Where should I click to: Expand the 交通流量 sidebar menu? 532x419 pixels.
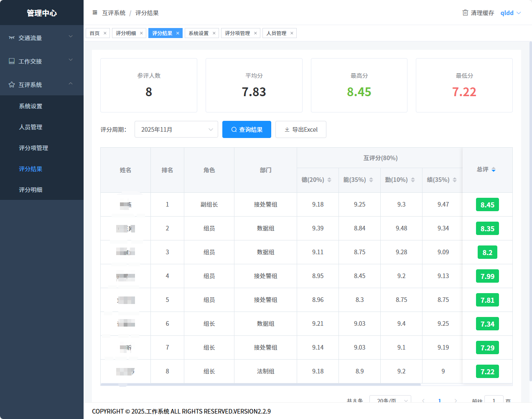click(42, 38)
